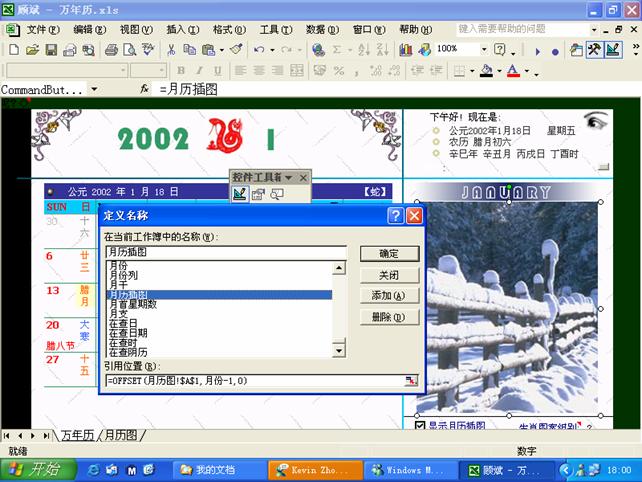Click View Code in the Control Toolbox
This screenshot has width=642, height=482.
pyautogui.click(x=277, y=194)
